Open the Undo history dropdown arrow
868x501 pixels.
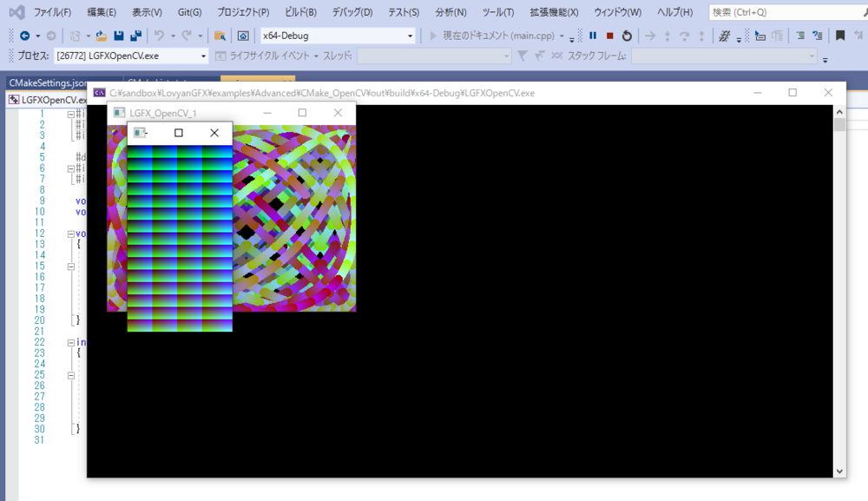pos(173,36)
